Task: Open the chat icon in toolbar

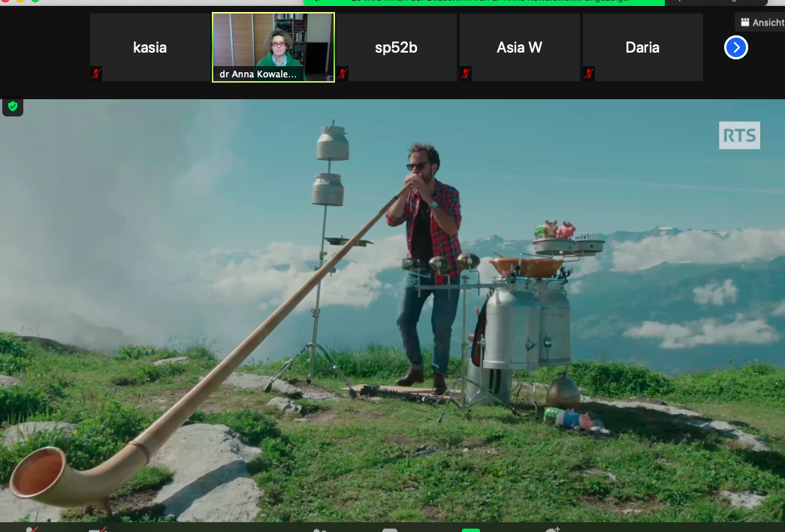Action: [x=389, y=529]
